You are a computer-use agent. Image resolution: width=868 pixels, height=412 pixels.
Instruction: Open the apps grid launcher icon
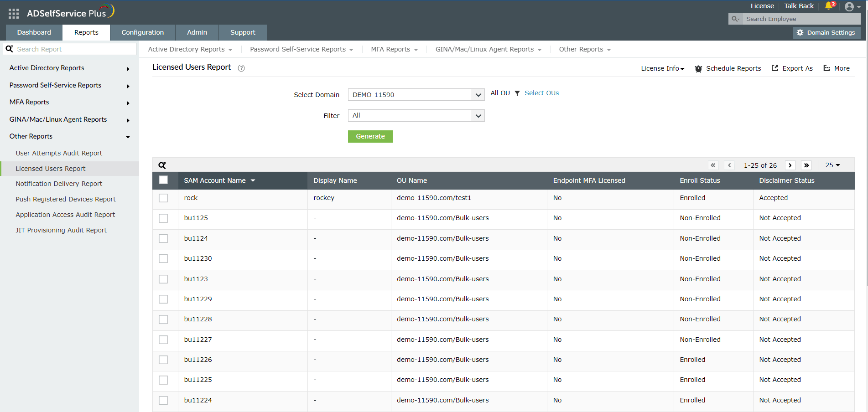[x=14, y=14]
